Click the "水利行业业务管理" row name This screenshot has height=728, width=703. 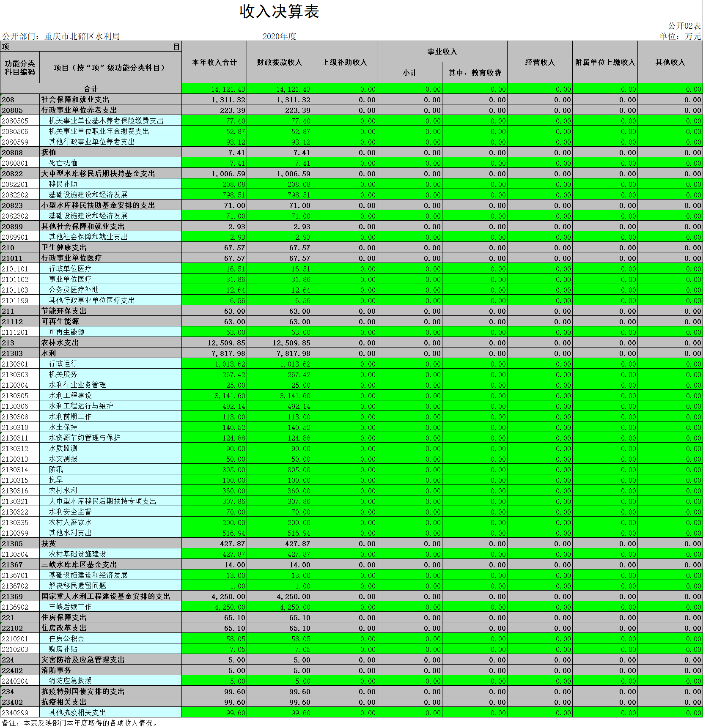point(77,385)
